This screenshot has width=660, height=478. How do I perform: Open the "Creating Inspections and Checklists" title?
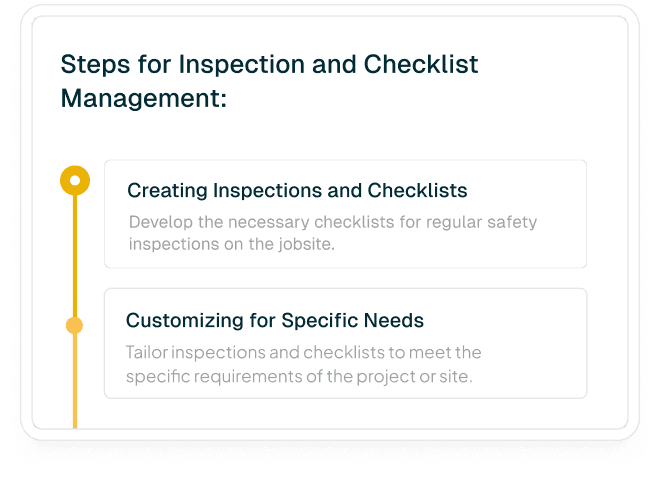(x=297, y=190)
